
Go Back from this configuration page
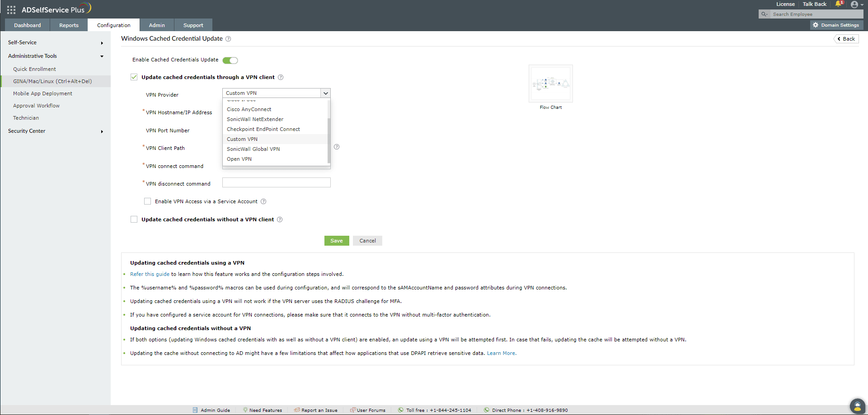846,39
